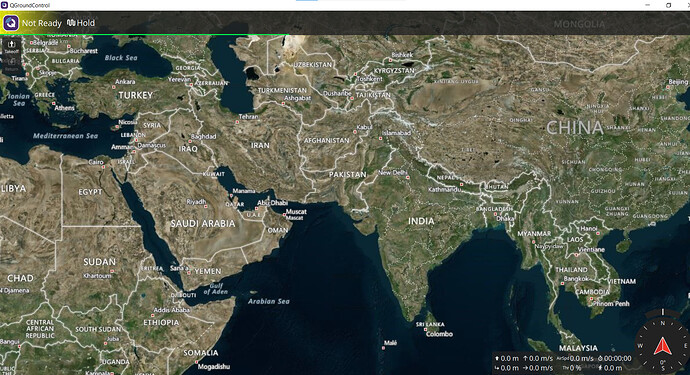The height and width of the screenshot is (375, 690).
Task: Click the flight time clock readout
Action: (614, 359)
